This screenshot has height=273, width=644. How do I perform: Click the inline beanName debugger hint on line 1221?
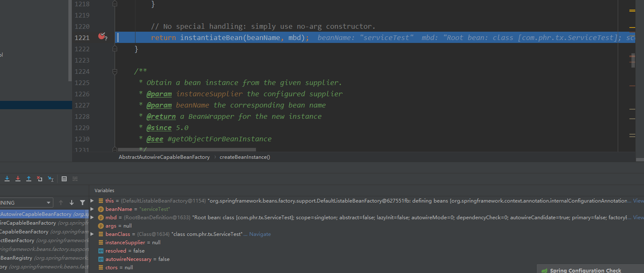pos(366,38)
